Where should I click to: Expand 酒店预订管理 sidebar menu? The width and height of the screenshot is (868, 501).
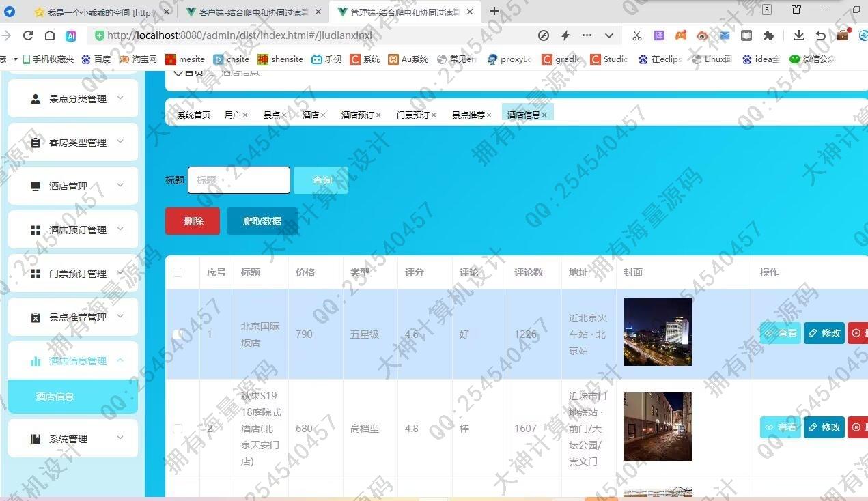pyautogui.click(x=73, y=230)
